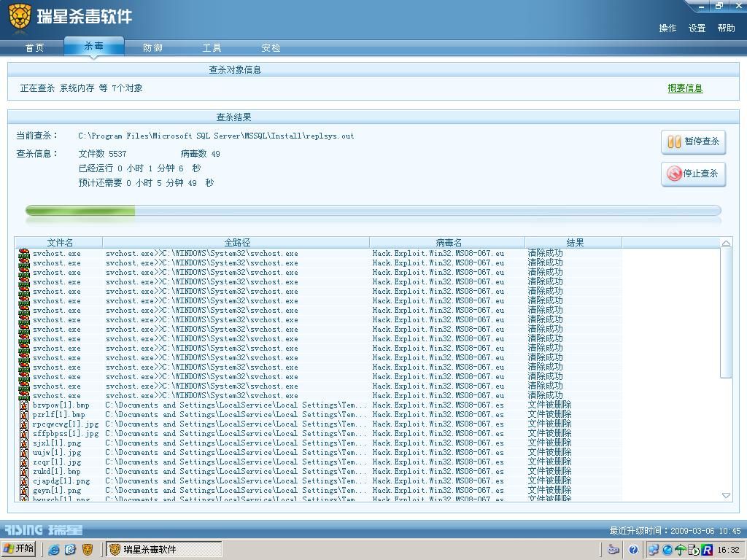747x560 pixels.
Task: Click the keyboard language icon in taskbar
Action: coord(613,550)
